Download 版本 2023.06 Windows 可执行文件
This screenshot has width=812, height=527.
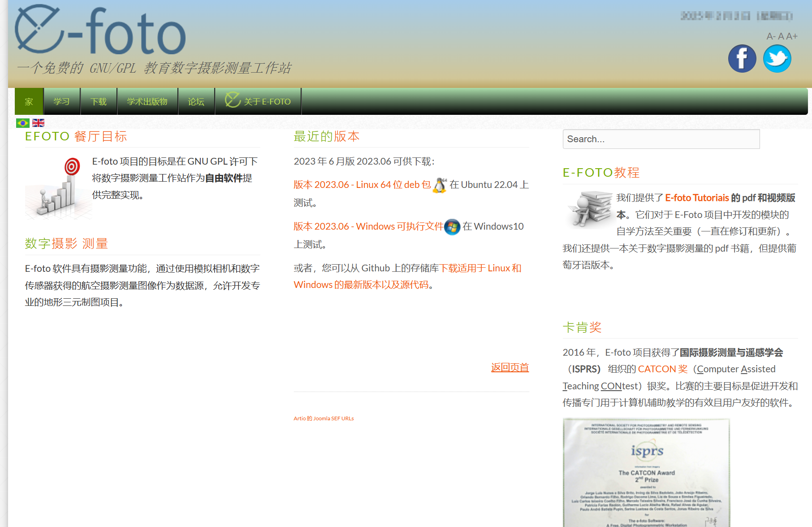[368, 226]
